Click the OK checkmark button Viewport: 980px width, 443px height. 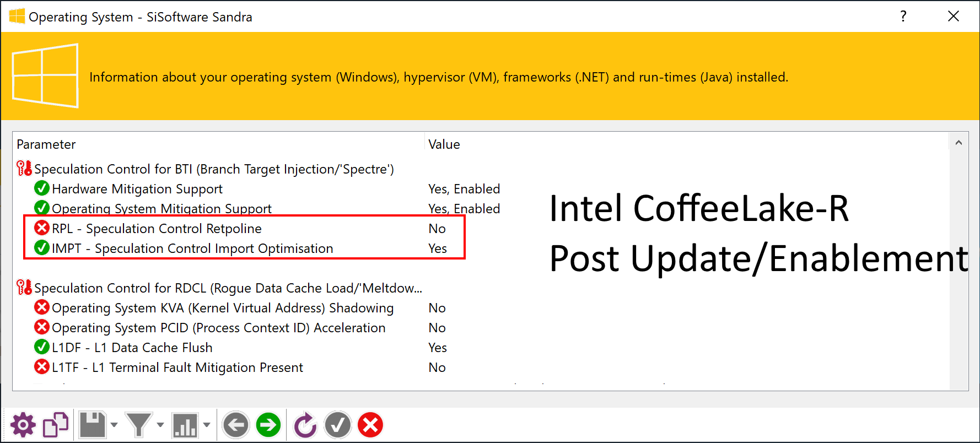tap(338, 425)
